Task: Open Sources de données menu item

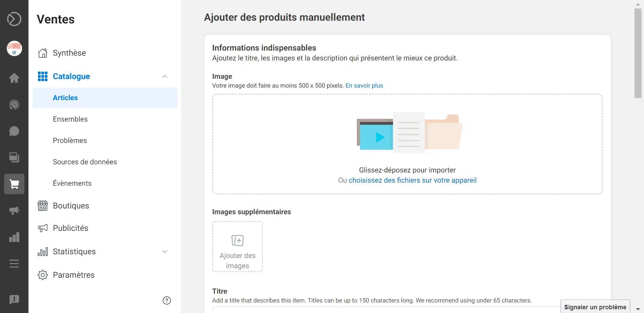Action: 85,162
